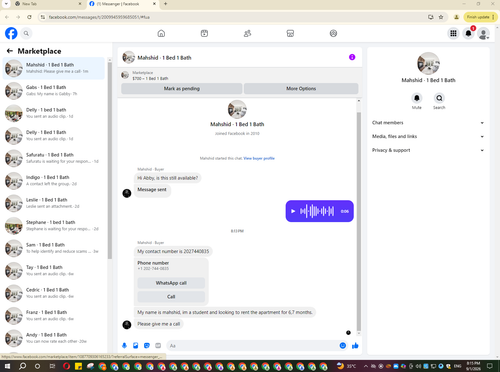
Task: Open the Stephane - 1 bed 1 bath chat
Action: pos(54,226)
